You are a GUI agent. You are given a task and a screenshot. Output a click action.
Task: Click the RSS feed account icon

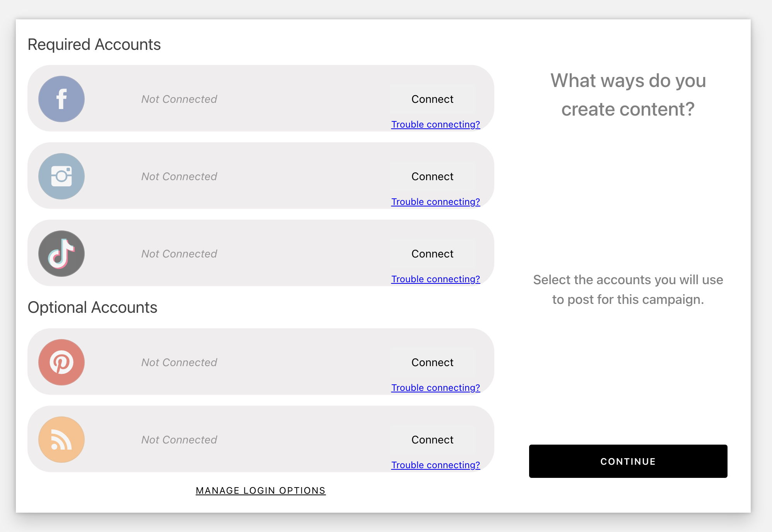pyautogui.click(x=61, y=440)
